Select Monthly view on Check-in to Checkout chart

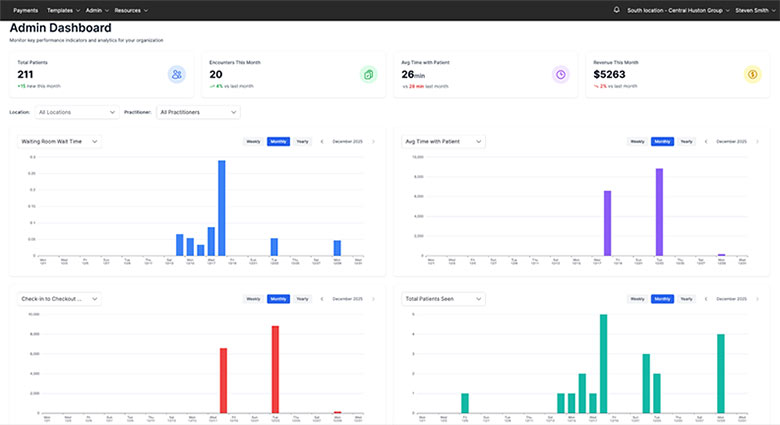(x=278, y=298)
